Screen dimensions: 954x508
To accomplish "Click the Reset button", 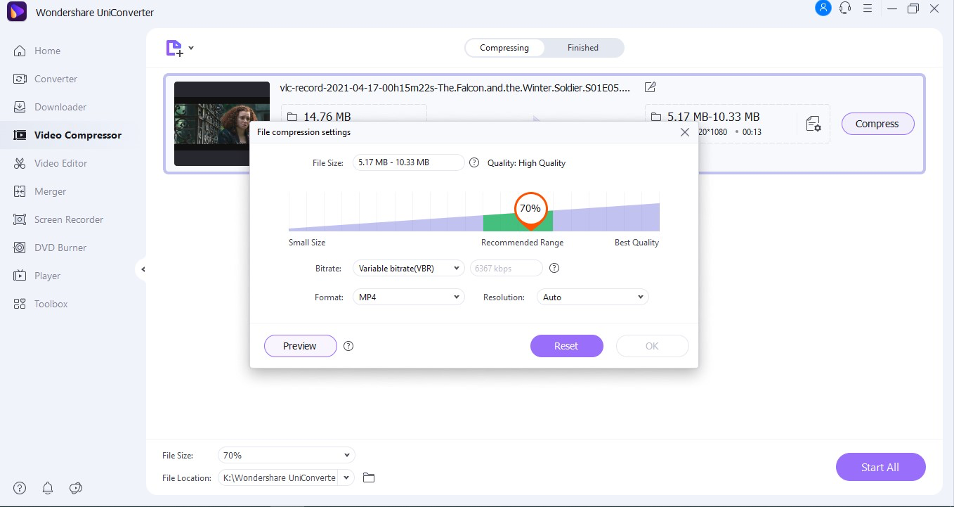I will click(566, 346).
